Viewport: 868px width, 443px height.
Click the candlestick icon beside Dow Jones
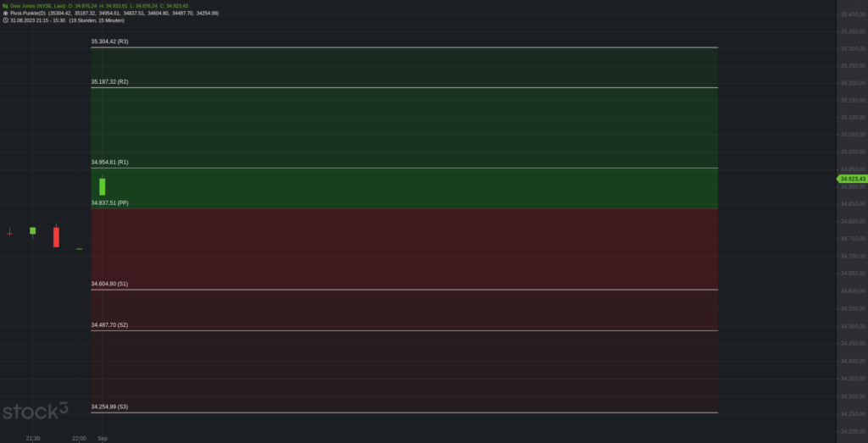coord(6,6)
